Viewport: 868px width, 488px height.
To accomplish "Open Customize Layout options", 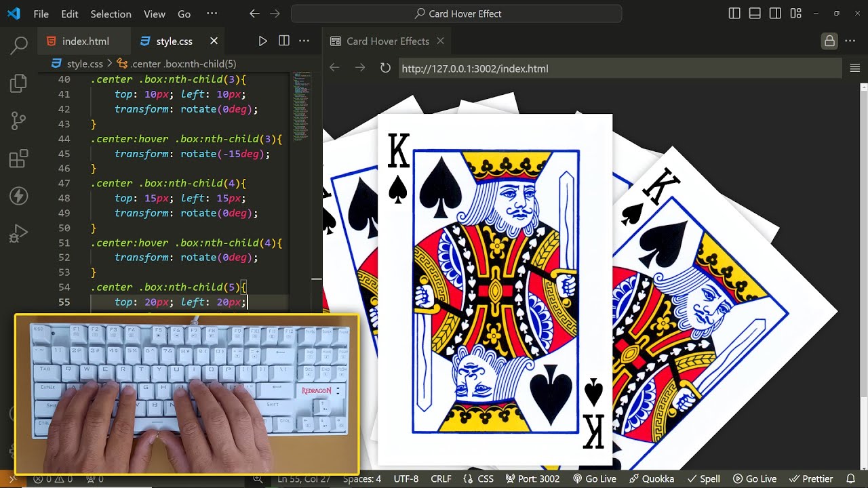I will pos(795,14).
